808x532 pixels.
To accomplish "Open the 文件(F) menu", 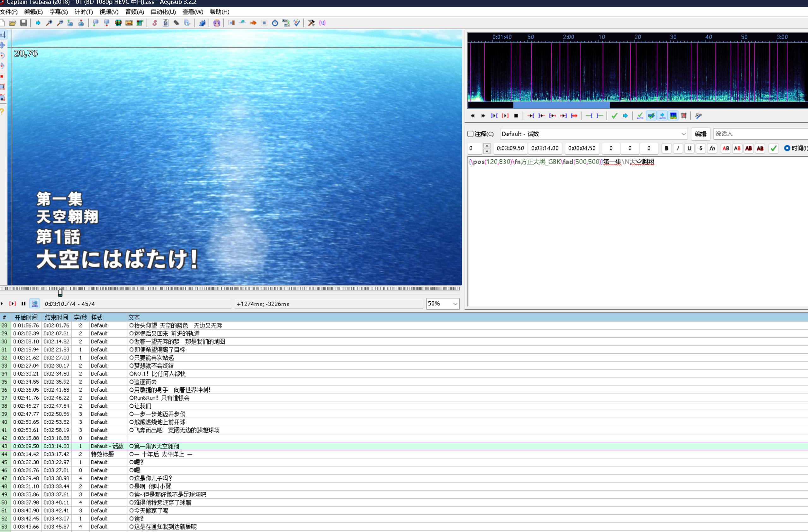I will click(x=9, y=12).
